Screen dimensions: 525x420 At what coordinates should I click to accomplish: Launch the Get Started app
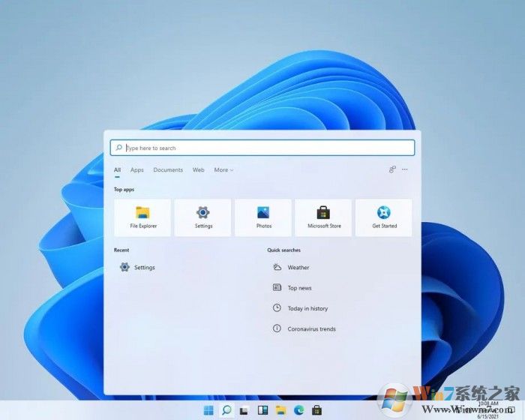384,217
